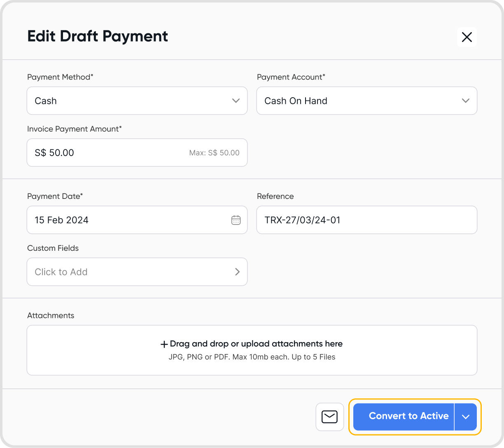Click the 15 Feb 2024 date text
Image resolution: width=504 pixels, height=448 pixels.
coord(62,220)
